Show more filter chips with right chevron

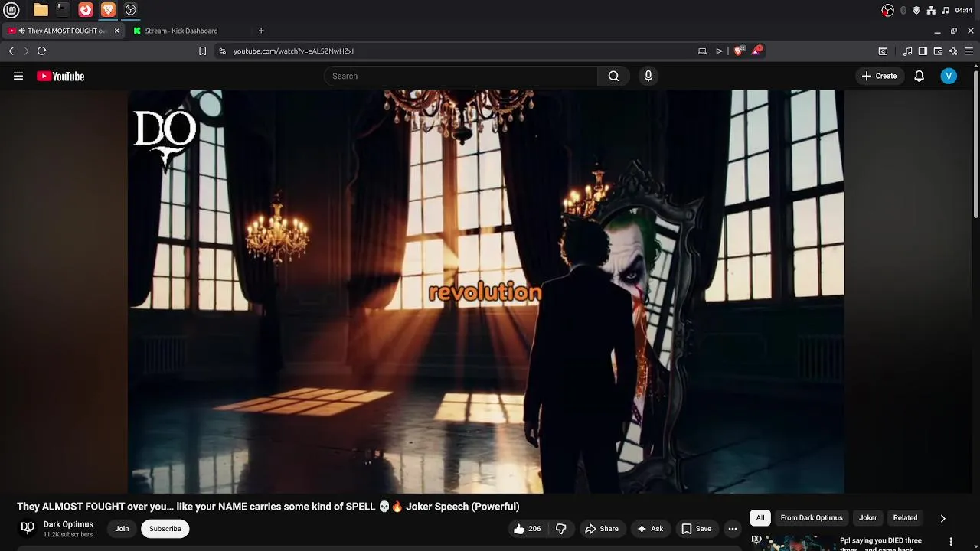pyautogui.click(x=942, y=518)
